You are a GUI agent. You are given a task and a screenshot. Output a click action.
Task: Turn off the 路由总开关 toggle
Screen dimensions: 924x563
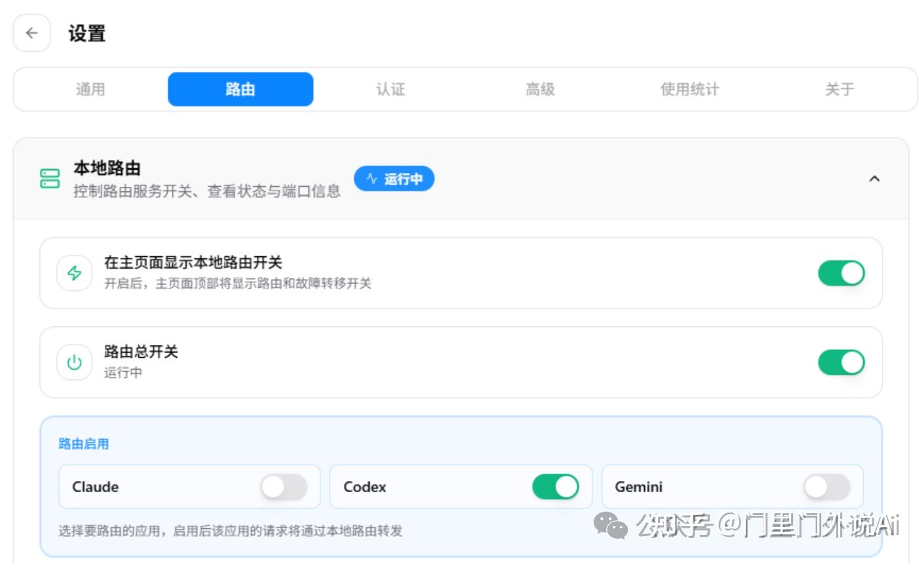pyautogui.click(x=841, y=362)
